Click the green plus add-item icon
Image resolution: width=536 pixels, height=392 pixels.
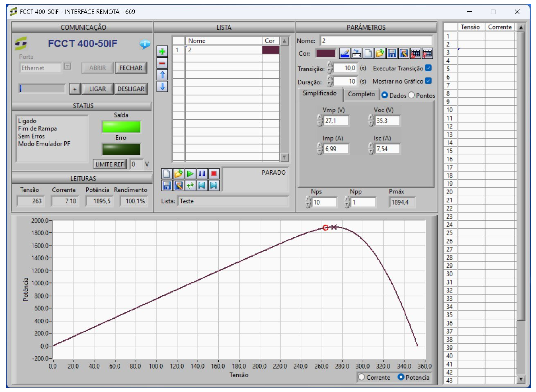162,51
